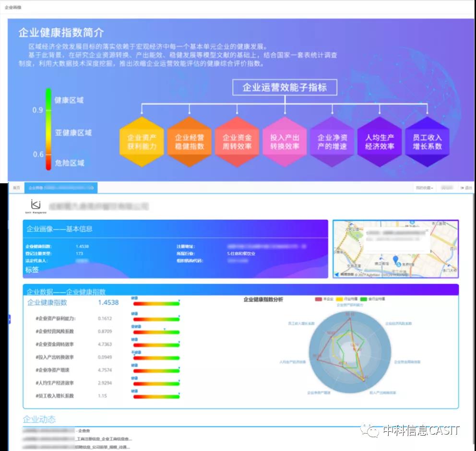Click the 企业资产获利能力 yellow hexagon

click(142, 142)
